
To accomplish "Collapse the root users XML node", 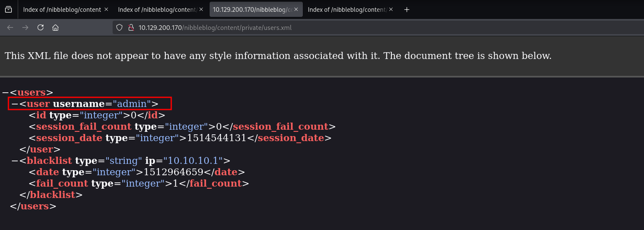I will 5,92.
